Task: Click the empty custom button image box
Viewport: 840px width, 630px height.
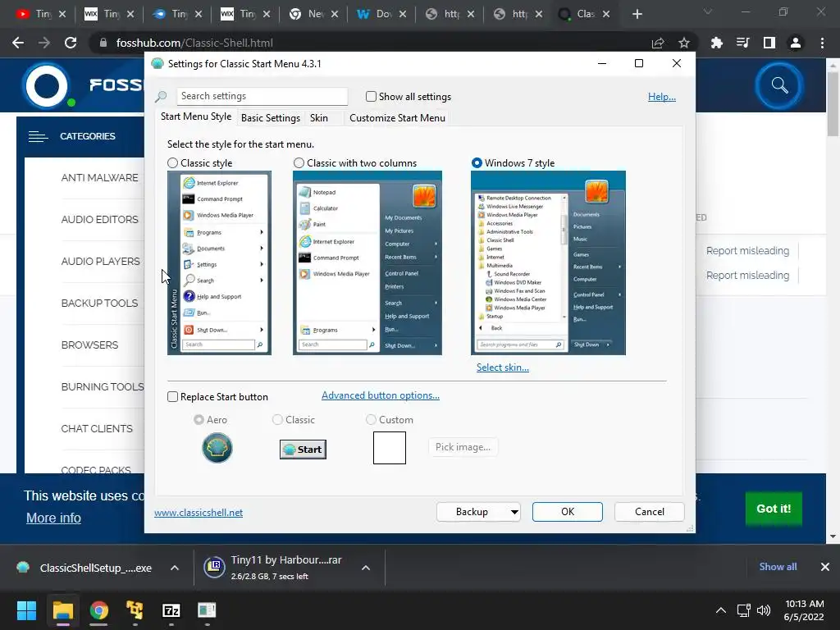Action: (x=390, y=448)
